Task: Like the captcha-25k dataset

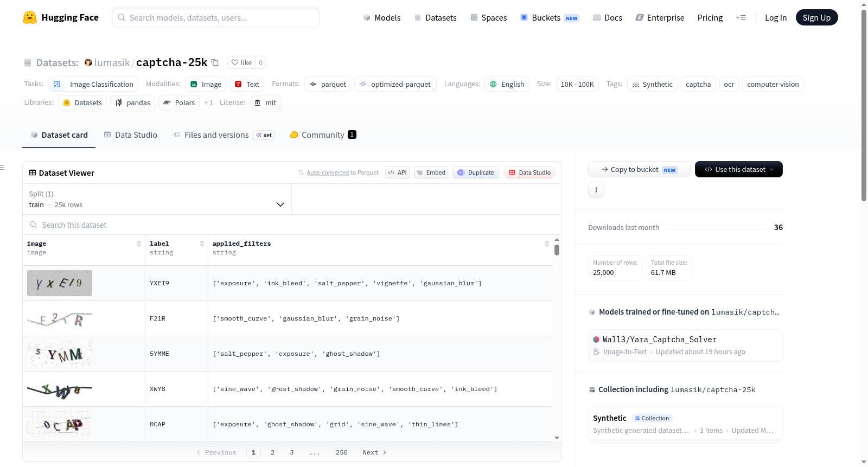Action: click(241, 62)
